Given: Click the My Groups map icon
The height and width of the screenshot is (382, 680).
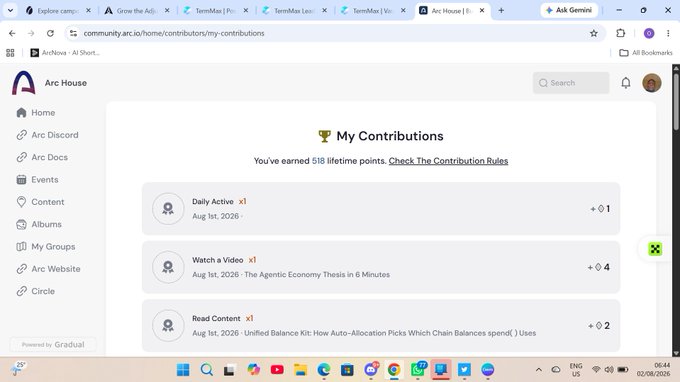Looking at the screenshot, I should (x=21, y=247).
